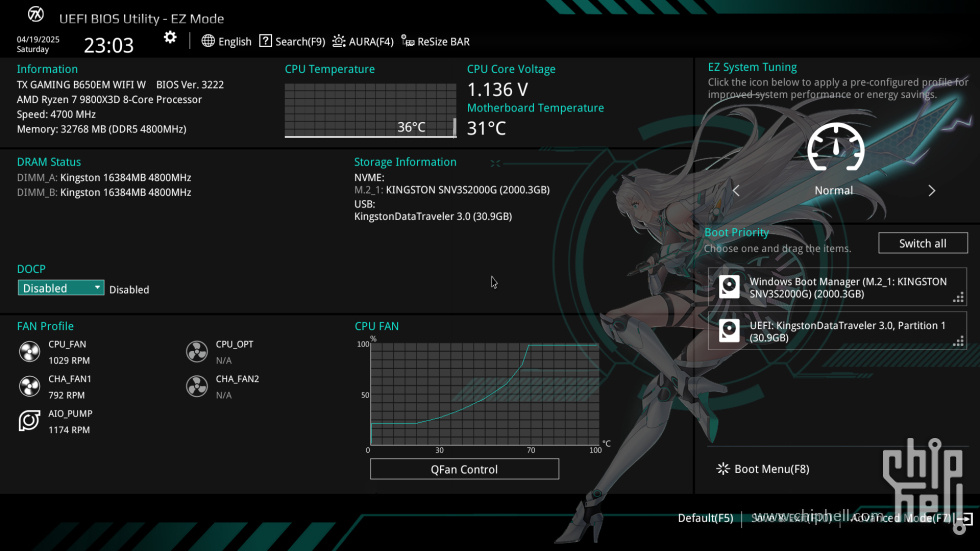Screen dimensions: 980x551
Task: Click the 31°C motherboard temperature value
Action: click(x=486, y=128)
